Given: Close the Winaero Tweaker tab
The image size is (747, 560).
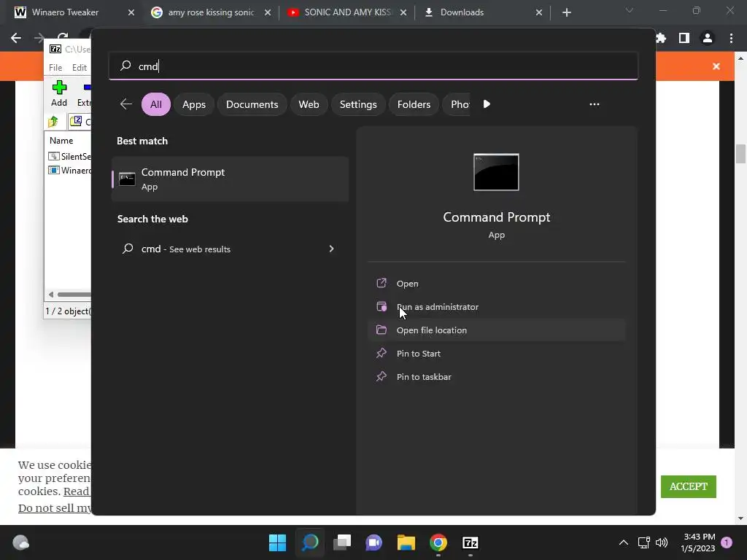Looking at the screenshot, I should (131, 12).
